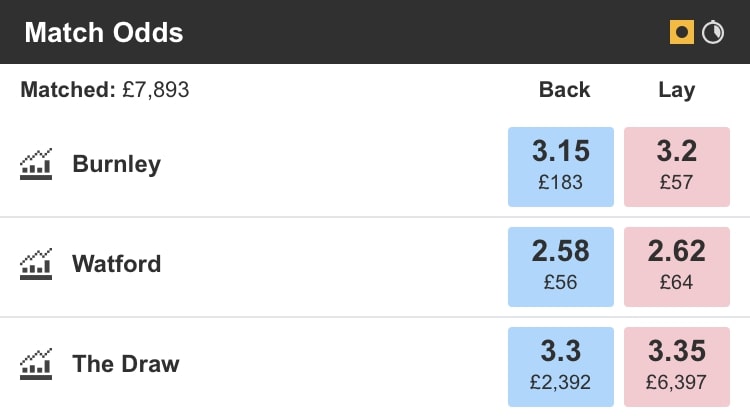Image resolution: width=750 pixels, height=416 pixels.
Task: Back Watford at 2.58
Action: pos(561,265)
